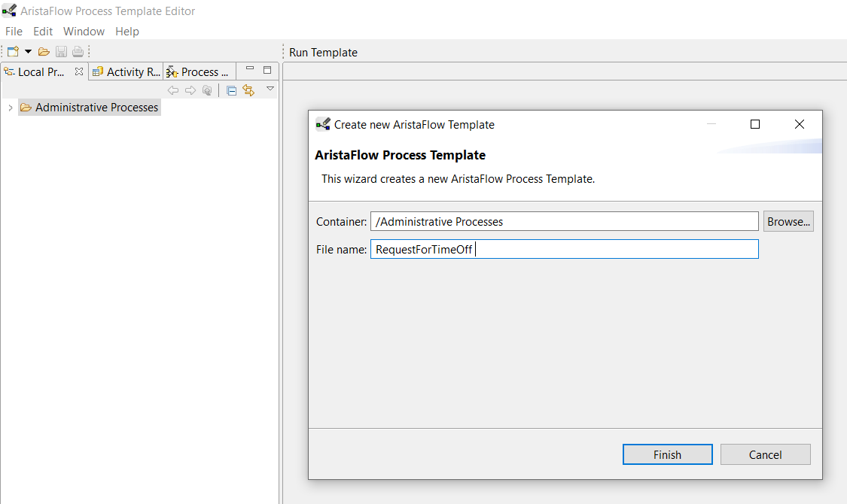Viewport: 847px width, 504px height.
Task: Open the New dropdown arrow in toolbar
Action: tap(28, 52)
